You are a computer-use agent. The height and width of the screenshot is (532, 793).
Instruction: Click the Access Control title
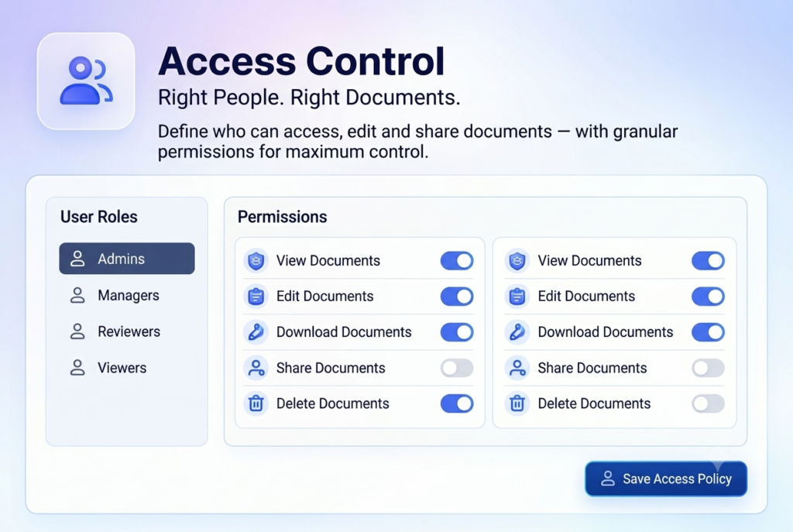click(301, 61)
